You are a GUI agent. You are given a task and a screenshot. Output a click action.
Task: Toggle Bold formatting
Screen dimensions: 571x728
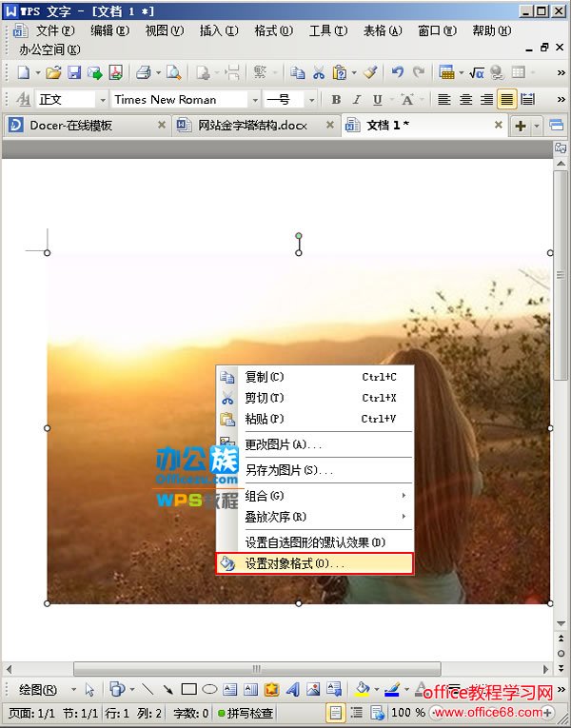tap(336, 99)
